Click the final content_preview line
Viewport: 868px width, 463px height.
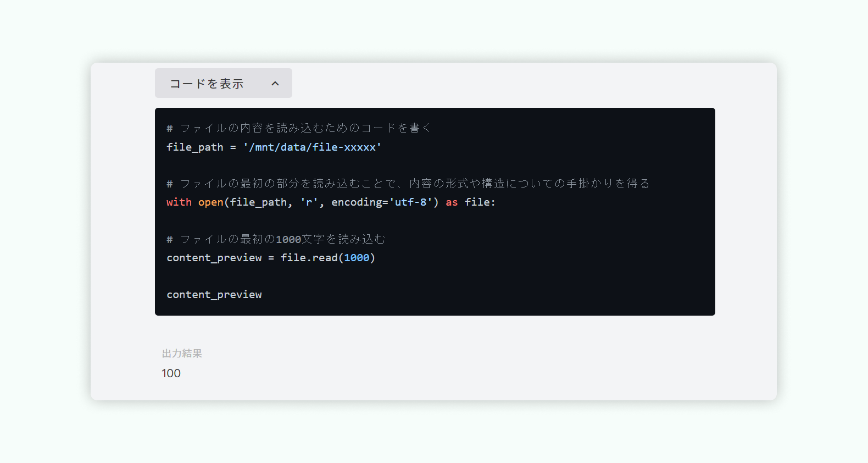click(x=214, y=294)
